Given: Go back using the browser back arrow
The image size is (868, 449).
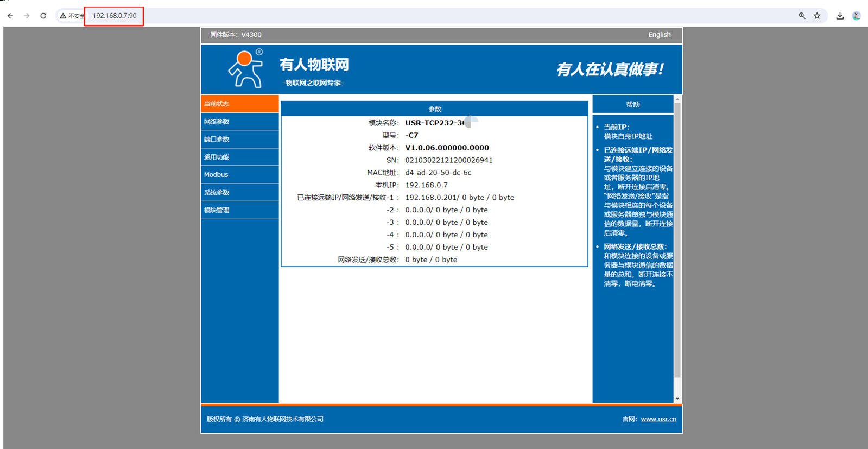Looking at the screenshot, I should point(10,16).
